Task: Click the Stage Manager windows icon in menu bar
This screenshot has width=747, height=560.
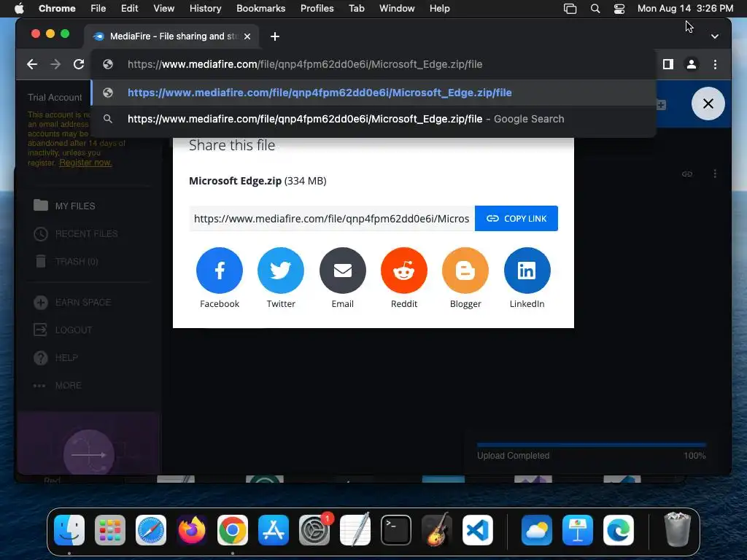Action: pos(570,8)
